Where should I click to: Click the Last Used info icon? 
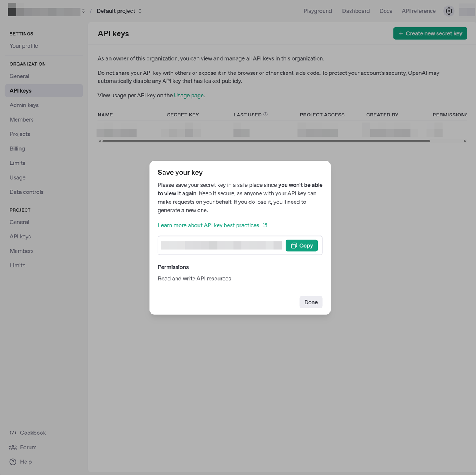pyautogui.click(x=266, y=115)
